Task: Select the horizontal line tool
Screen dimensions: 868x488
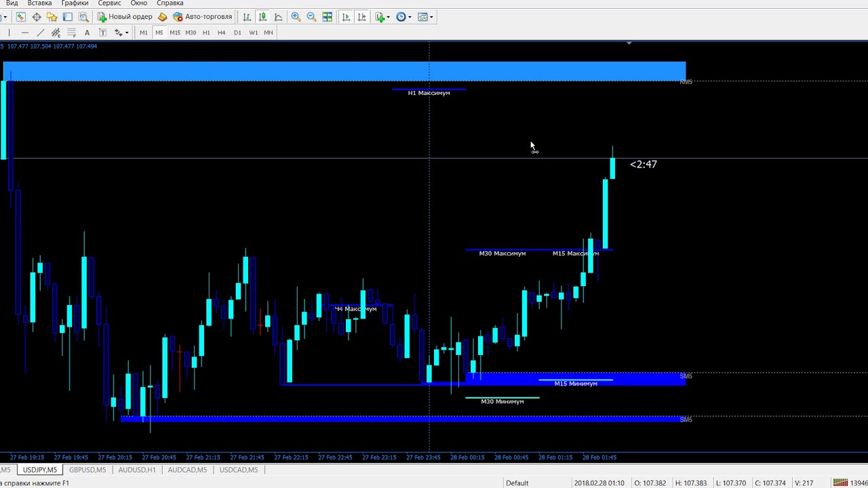Action: [x=25, y=33]
